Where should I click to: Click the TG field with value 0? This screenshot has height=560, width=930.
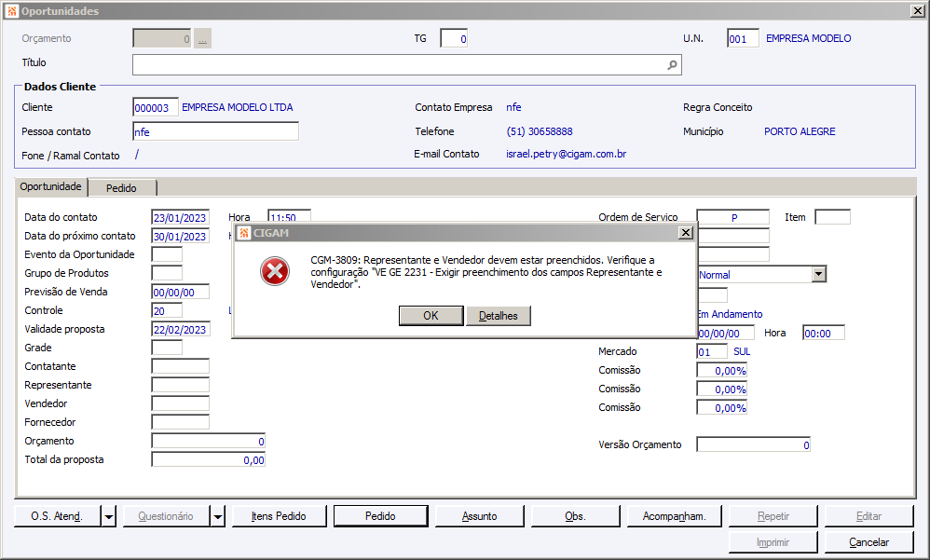click(454, 38)
